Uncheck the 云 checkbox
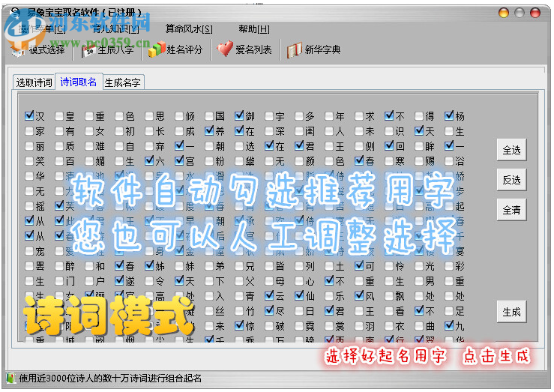Image resolution: width=554 pixels, height=392 pixels. pos(269,296)
